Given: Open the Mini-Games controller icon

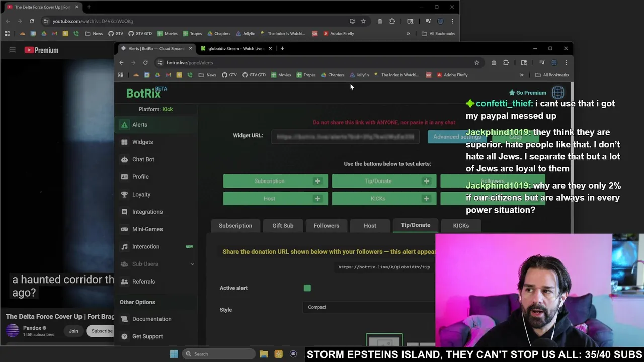Looking at the screenshot, I should point(124,229).
